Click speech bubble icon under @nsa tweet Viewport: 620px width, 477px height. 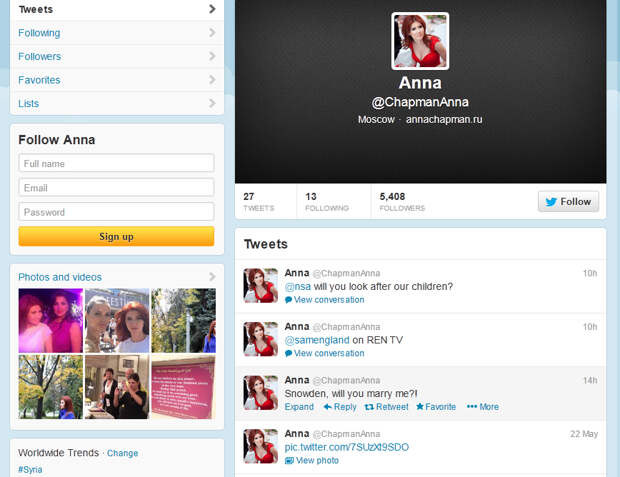[288, 300]
